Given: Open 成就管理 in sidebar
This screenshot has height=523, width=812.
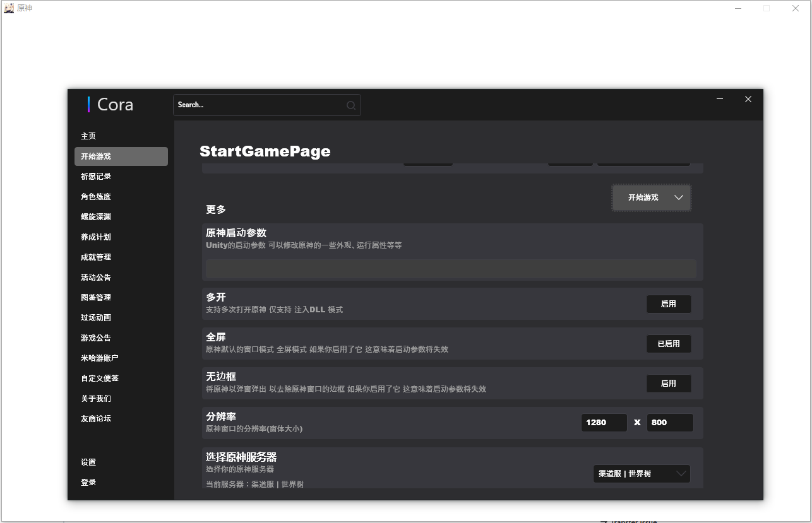Looking at the screenshot, I should (x=121, y=257).
